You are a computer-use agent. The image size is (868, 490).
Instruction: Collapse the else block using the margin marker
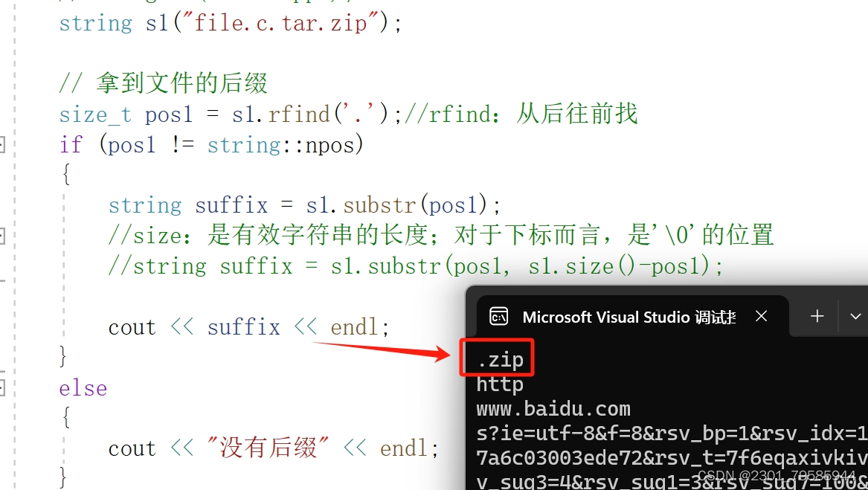coord(1,388)
